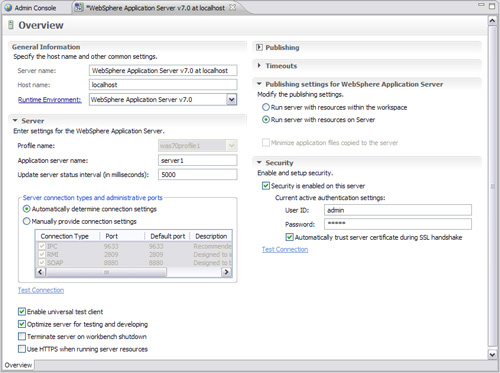Select the Overview tab at bottom
Image resolution: width=500 pixels, height=373 pixels.
[18, 365]
